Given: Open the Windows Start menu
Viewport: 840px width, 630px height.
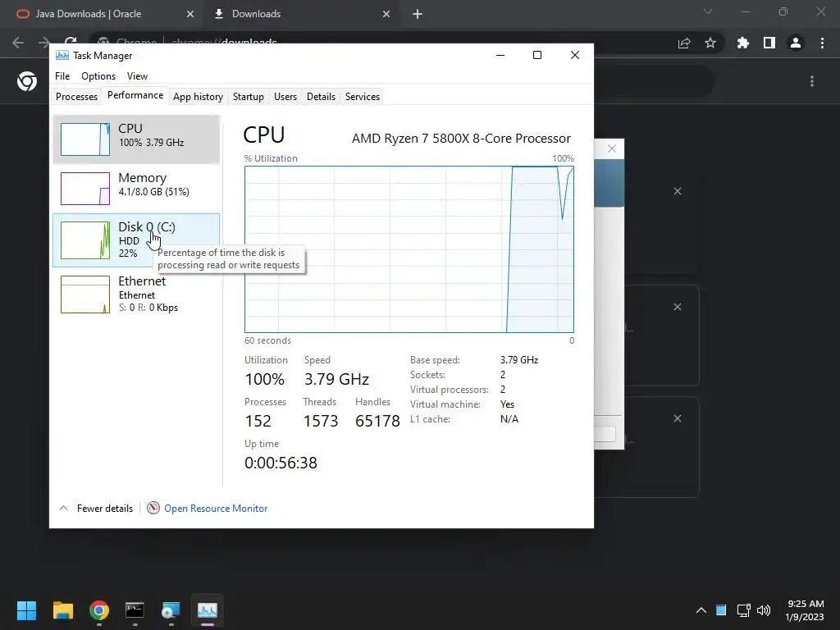Looking at the screenshot, I should click(x=26, y=610).
